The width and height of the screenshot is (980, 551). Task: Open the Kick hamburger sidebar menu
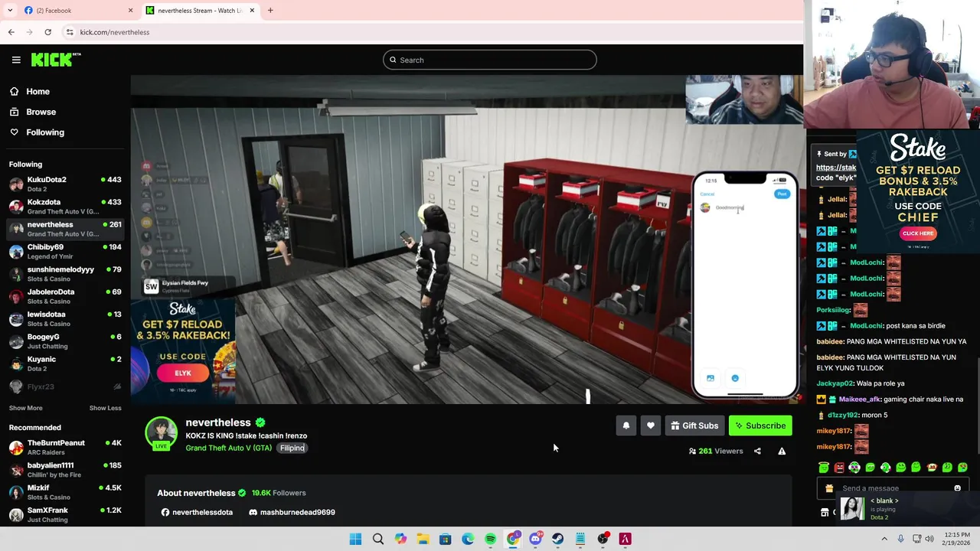(16, 60)
